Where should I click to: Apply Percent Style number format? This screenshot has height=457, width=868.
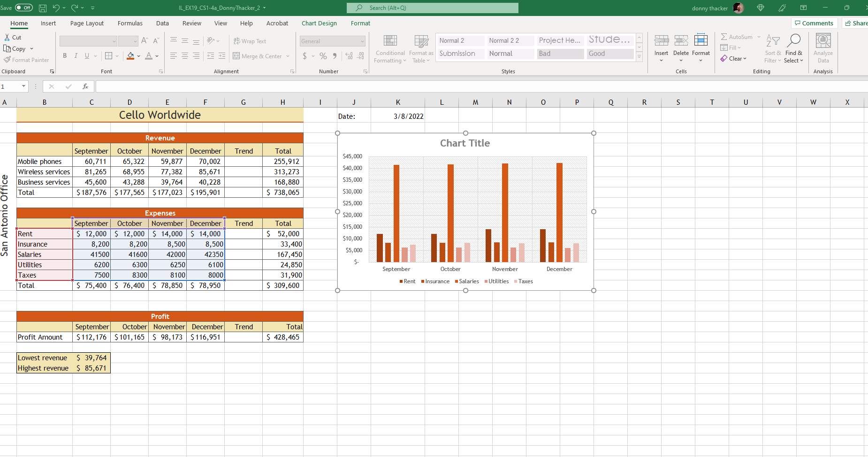tap(323, 56)
